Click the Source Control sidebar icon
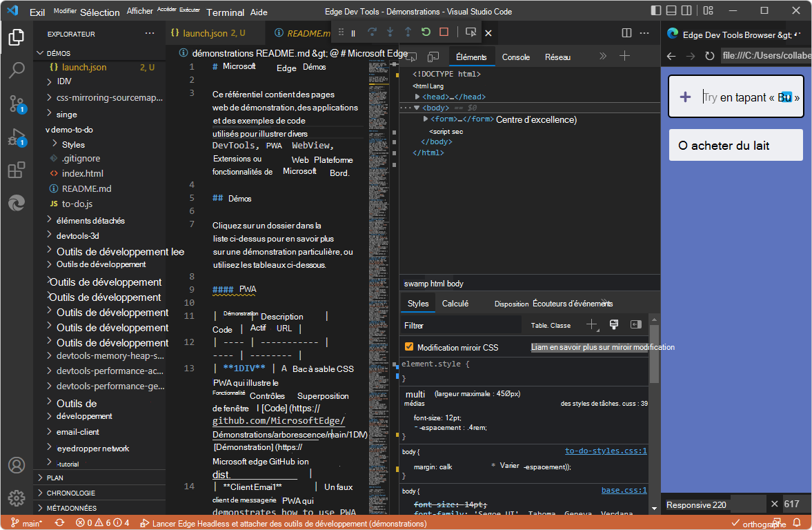 tap(16, 104)
